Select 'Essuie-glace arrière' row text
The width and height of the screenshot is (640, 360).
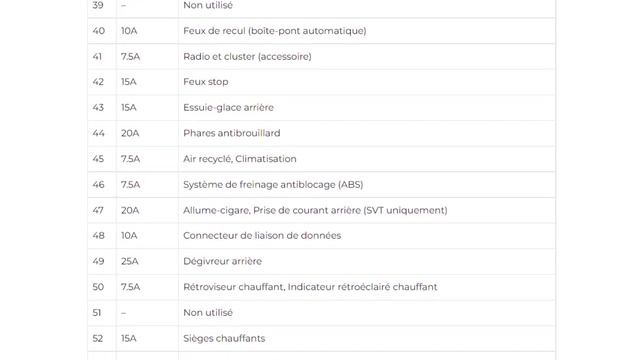click(228, 107)
